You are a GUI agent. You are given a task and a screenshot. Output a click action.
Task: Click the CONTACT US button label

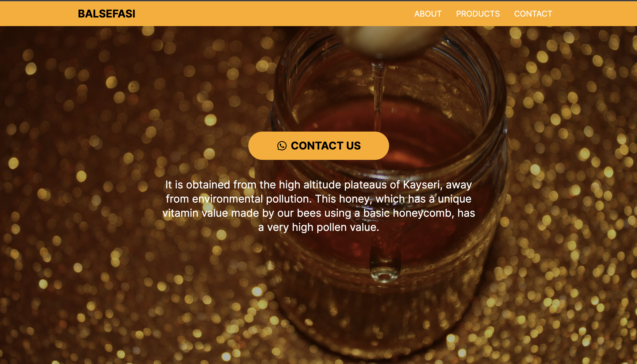point(326,146)
